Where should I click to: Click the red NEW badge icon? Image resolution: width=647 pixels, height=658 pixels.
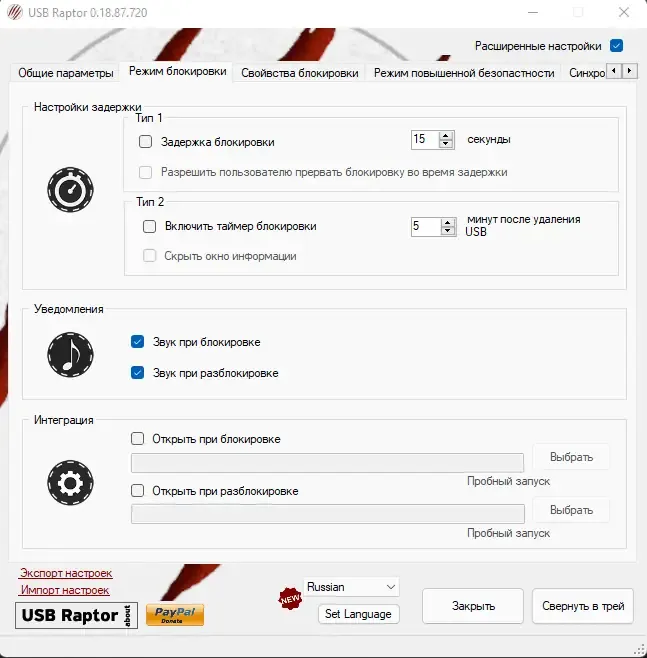(290, 599)
